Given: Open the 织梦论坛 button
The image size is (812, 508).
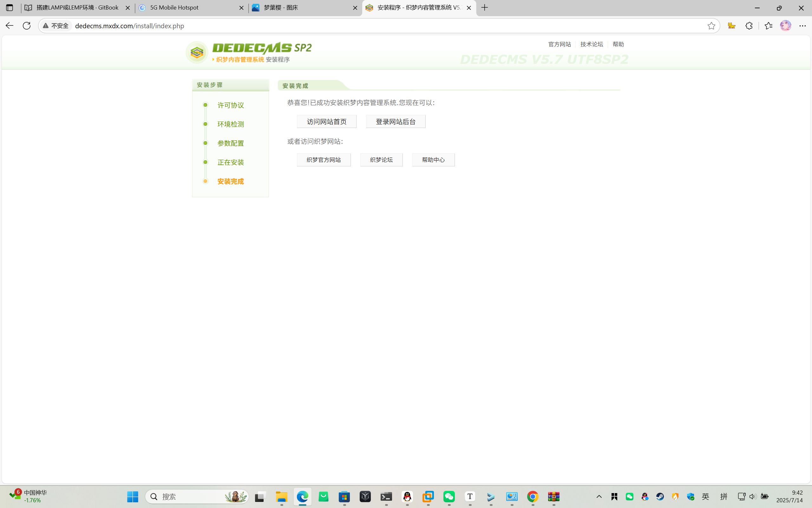Looking at the screenshot, I should point(381,160).
